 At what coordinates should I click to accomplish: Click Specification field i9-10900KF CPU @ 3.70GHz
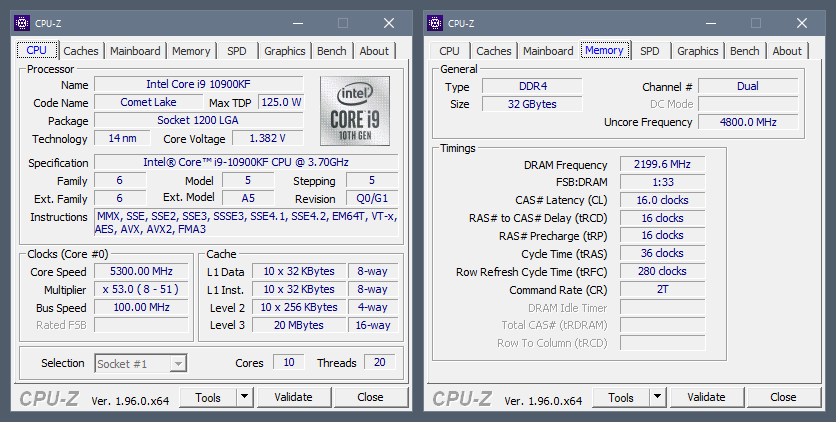(x=246, y=162)
